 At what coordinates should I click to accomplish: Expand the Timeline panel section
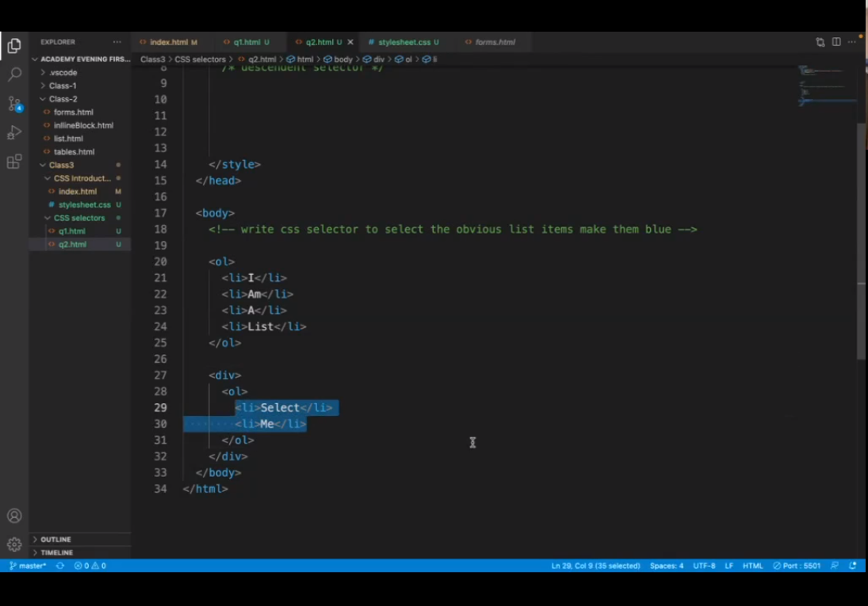[x=56, y=552]
